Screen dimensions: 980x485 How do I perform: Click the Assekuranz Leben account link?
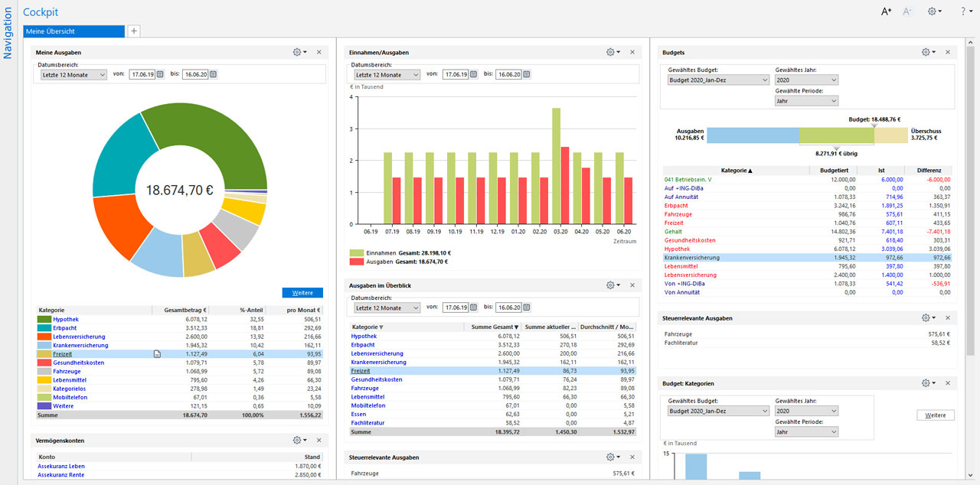coord(61,466)
